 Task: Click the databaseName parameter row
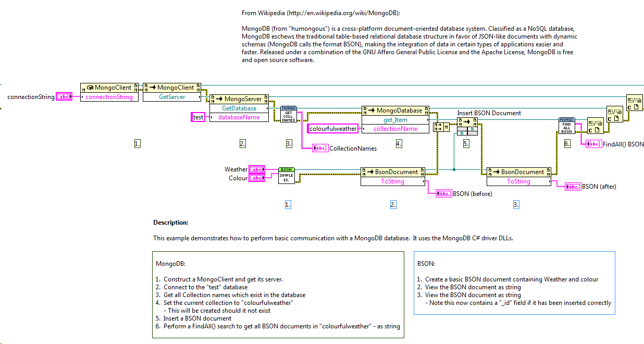tap(239, 117)
